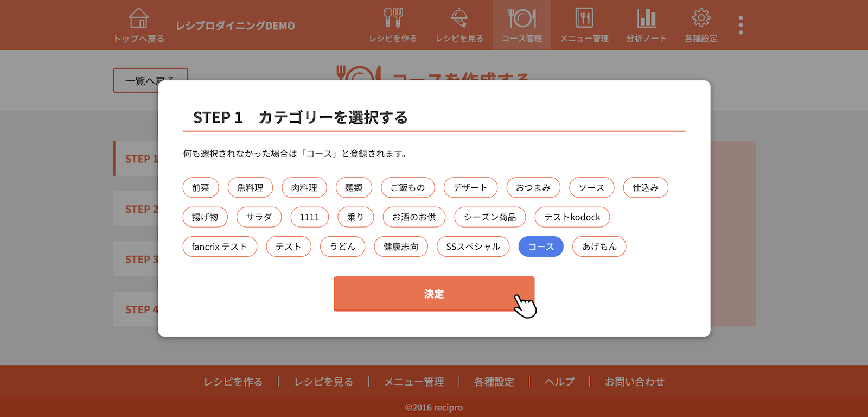868x417 pixels.
Task: Open the メニュー管理 menu card icon
Action: click(584, 18)
